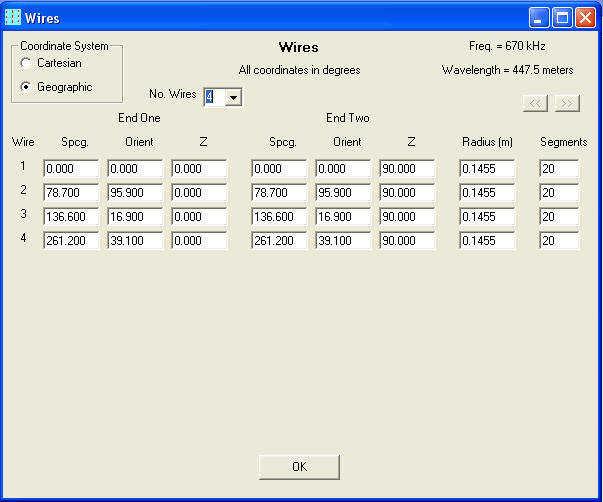
Task: Click the No. Wires value field showing 4
Action: coord(215,97)
